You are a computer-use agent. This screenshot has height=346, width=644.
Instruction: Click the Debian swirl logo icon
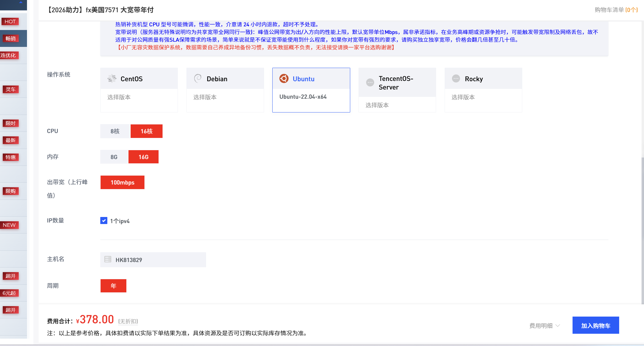point(198,78)
